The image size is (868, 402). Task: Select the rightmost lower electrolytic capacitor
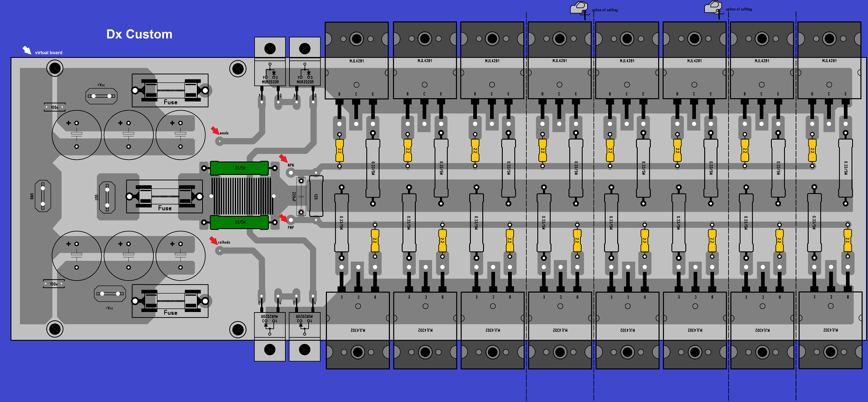pos(180,256)
